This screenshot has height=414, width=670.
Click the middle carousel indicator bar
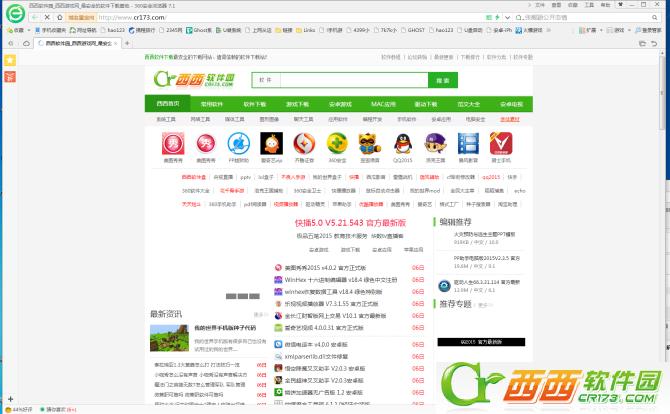coord(243,296)
